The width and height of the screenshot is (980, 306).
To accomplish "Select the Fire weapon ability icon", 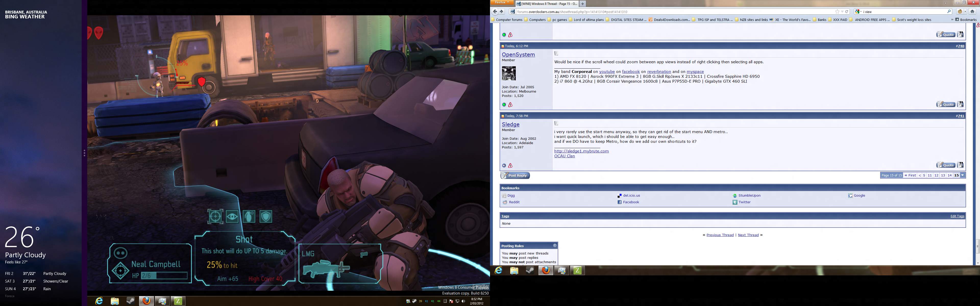I will click(215, 216).
